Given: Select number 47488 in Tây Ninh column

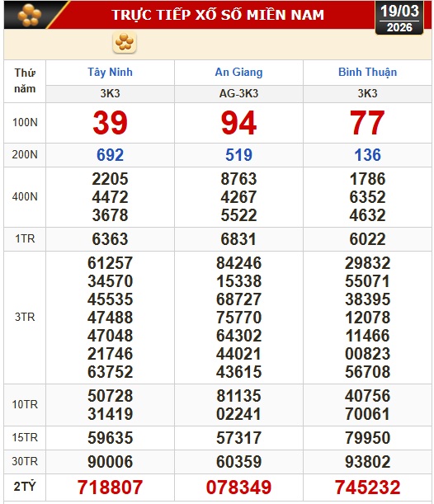Looking at the screenshot, I should pos(110,318).
